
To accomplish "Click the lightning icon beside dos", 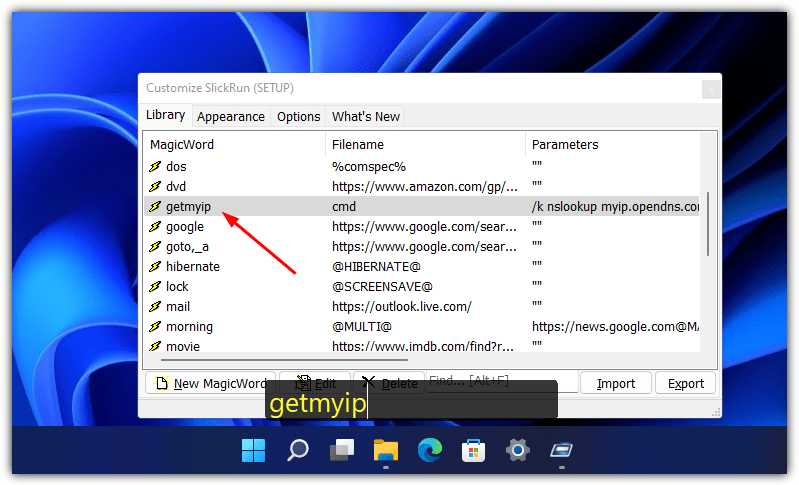I will tap(155, 167).
